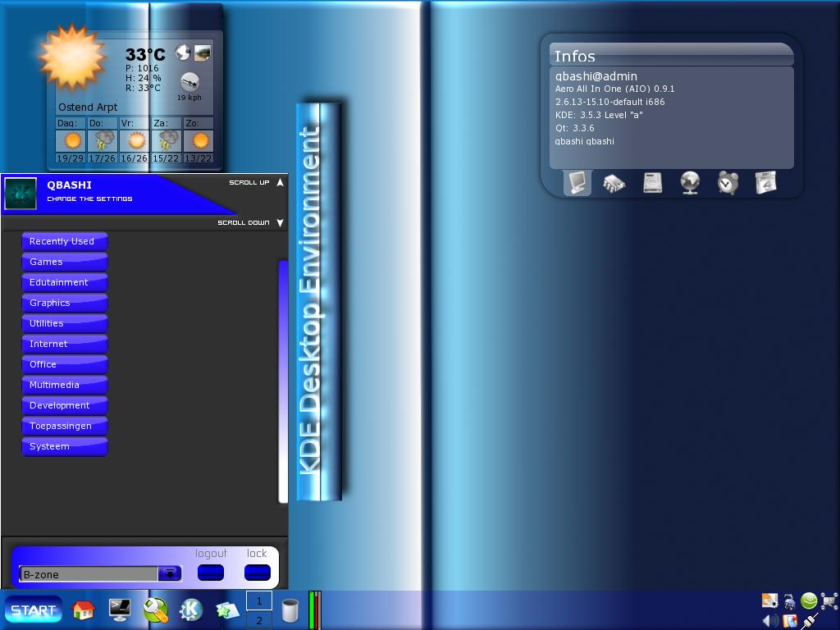Image resolution: width=840 pixels, height=630 pixels.
Task: Click the qbashi@admin text in Infos
Action: pos(596,76)
